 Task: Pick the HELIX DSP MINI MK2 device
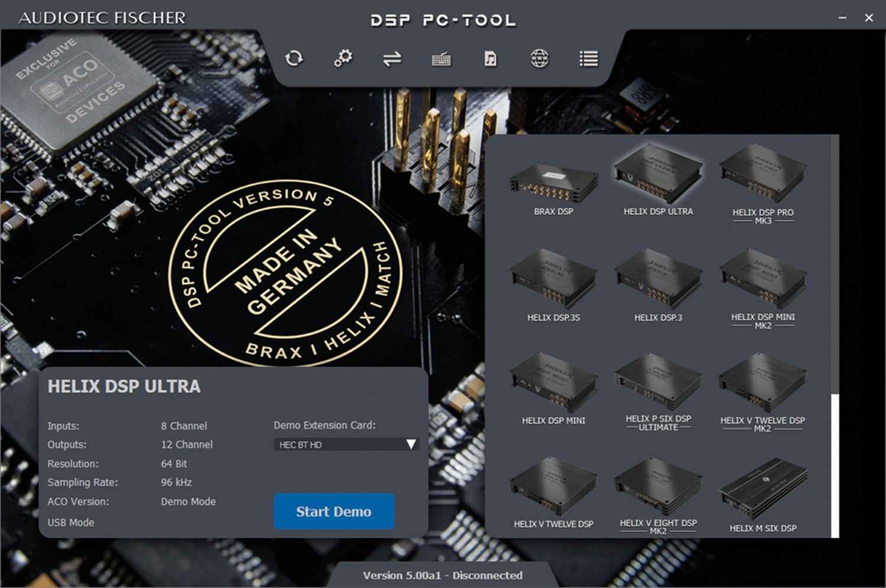(763, 289)
